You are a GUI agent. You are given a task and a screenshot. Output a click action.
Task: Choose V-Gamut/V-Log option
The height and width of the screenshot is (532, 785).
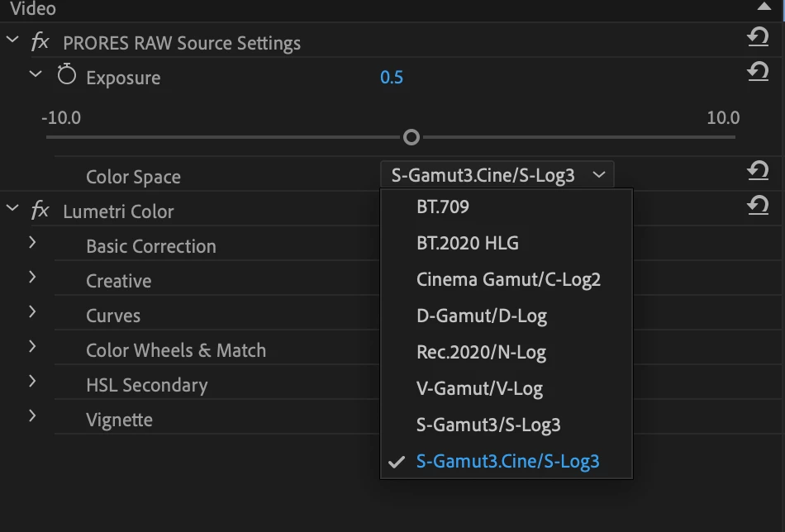[x=507, y=388]
